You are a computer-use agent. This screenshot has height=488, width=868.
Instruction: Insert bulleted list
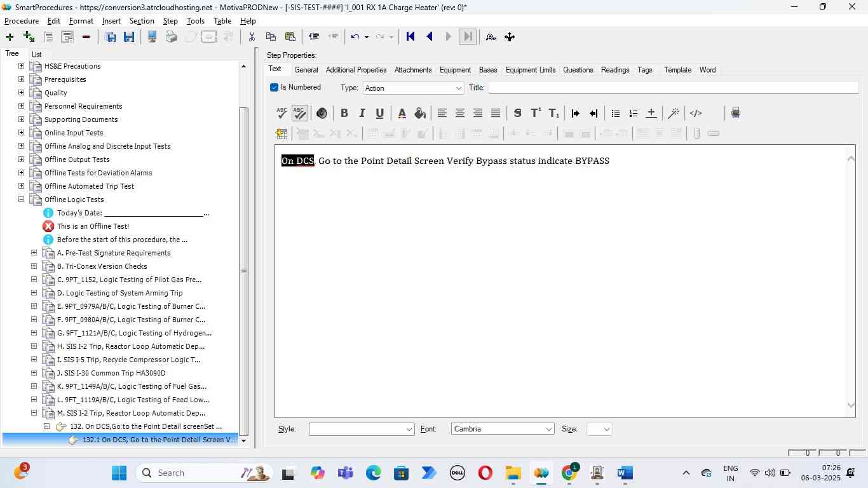(x=615, y=113)
